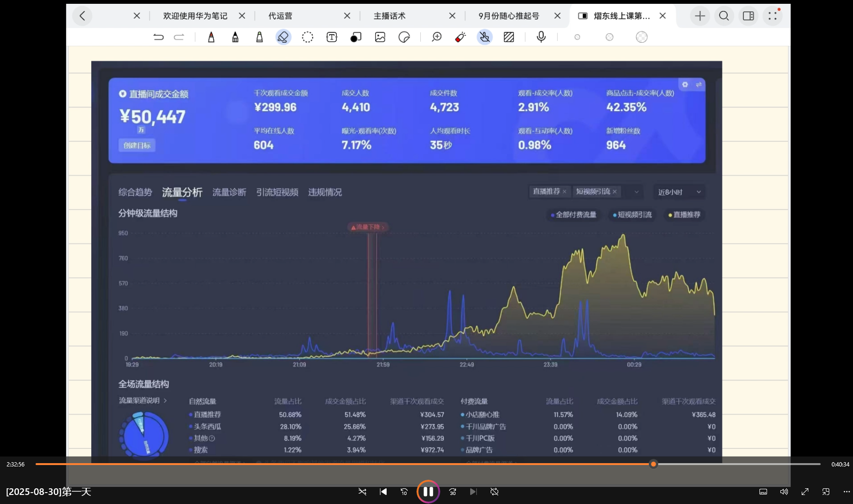Click the insert image icon
853x504 pixels.
(x=380, y=37)
